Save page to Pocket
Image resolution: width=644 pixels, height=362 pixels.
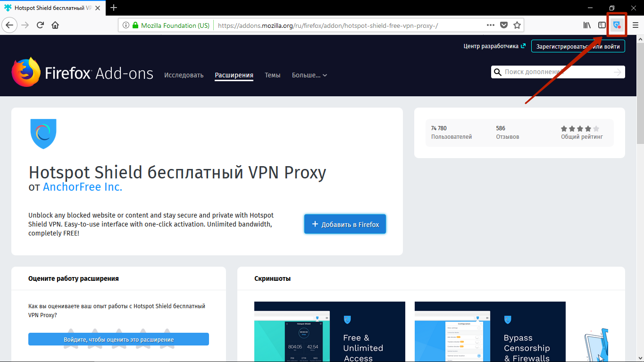pyautogui.click(x=504, y=25)
